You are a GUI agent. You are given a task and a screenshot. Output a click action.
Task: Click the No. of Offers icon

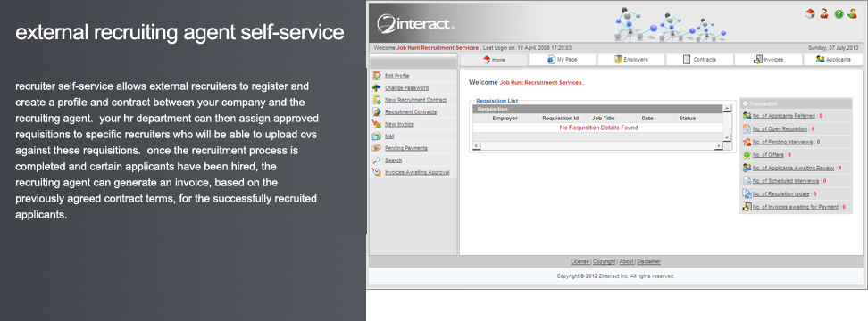coord(747,155)
